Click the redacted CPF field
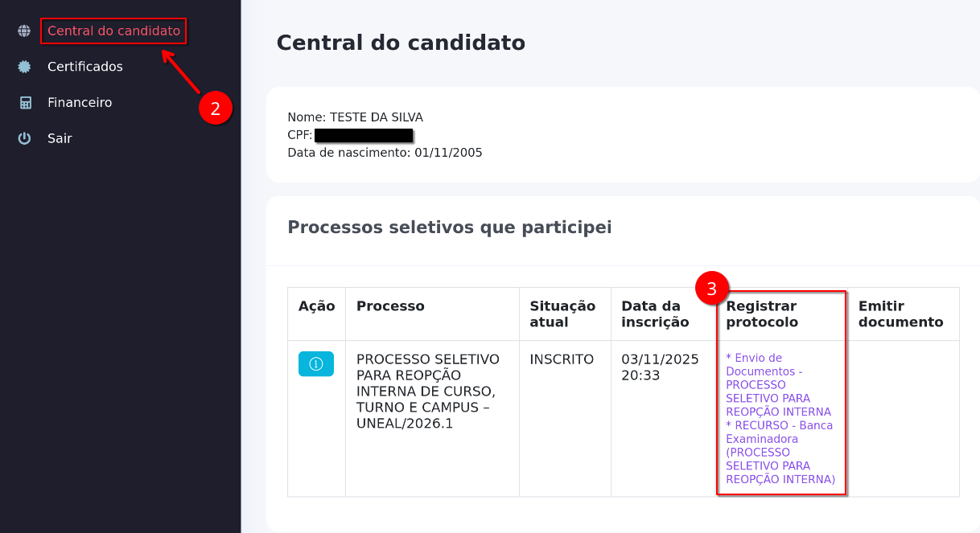The width and height of the screenshot is (980, 533). [x=362, y=134]
